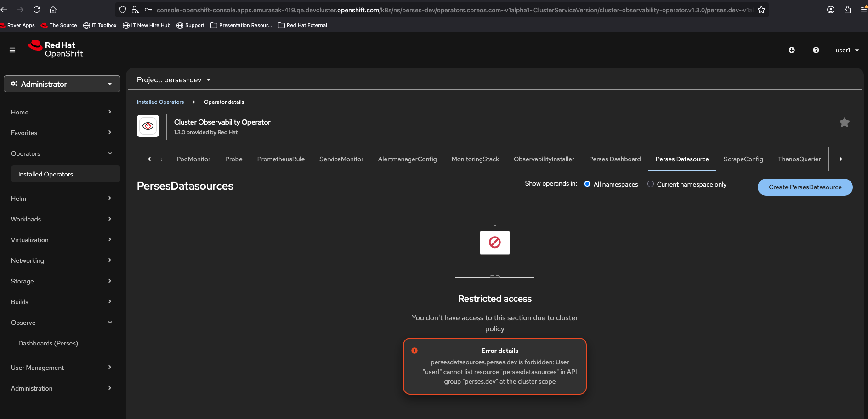Click the browser forward arrow
This screenshot has height=419, width=868.
pyautogui.click(x=20, y=10)
